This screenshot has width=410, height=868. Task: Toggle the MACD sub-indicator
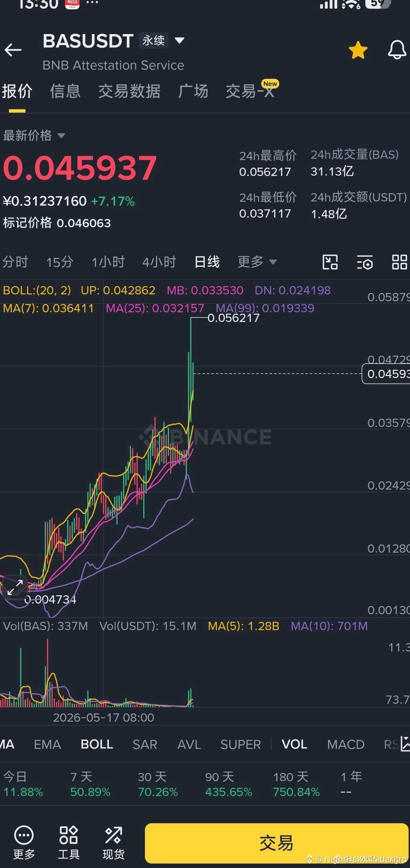(346, 744)
